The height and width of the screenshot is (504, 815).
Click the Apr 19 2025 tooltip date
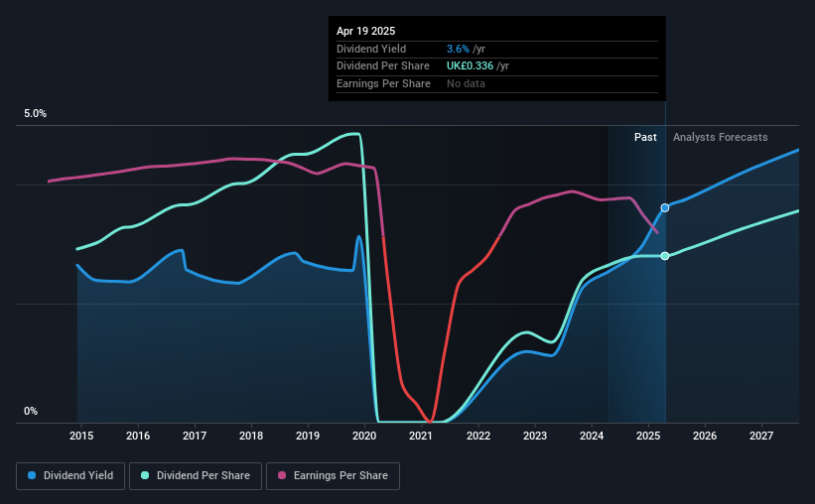point(366,31)
